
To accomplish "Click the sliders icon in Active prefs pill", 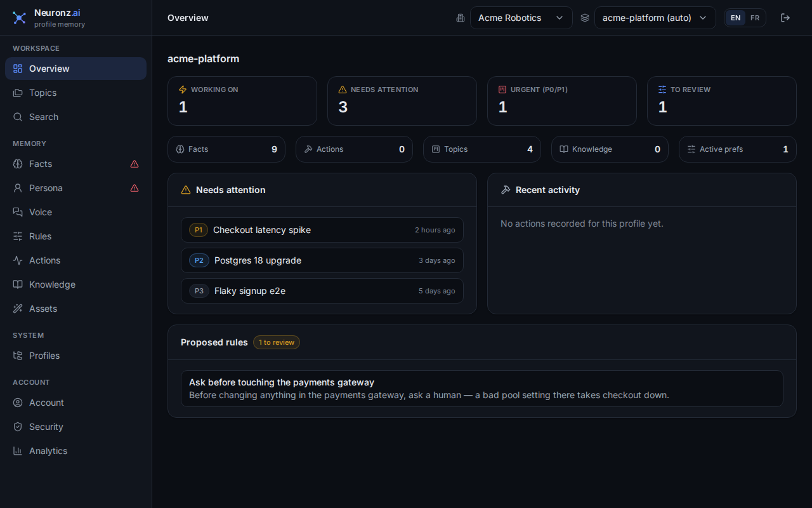I will pyautogui.click(x=691, y=149).
